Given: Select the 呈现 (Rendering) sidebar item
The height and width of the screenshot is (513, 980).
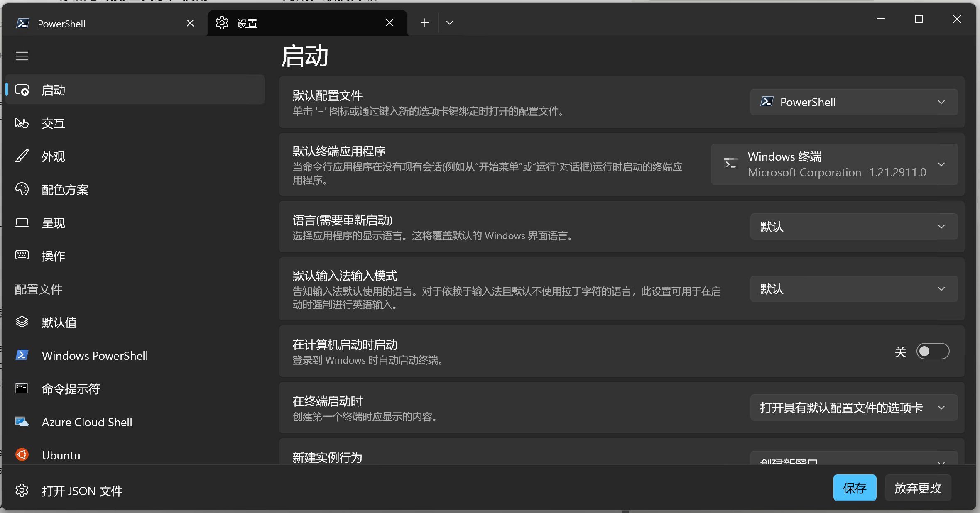Looking at the screenshot, I should pos(53,223).
